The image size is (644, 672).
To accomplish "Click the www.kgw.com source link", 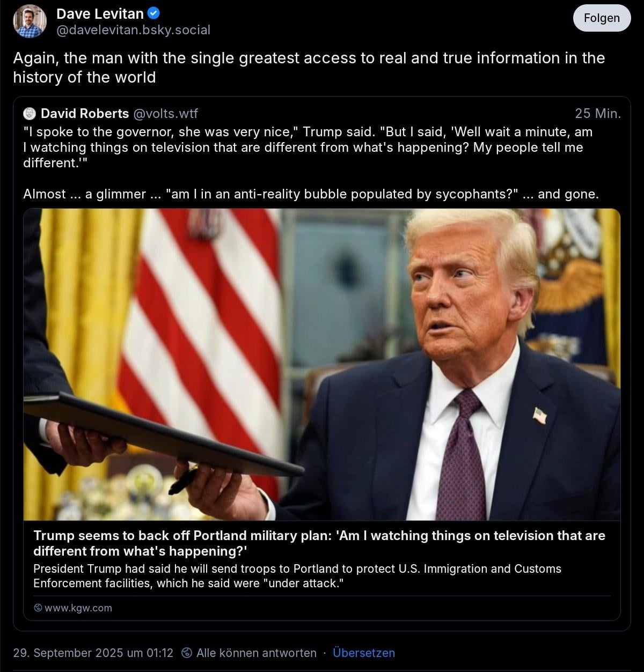I will click(78, 608).
